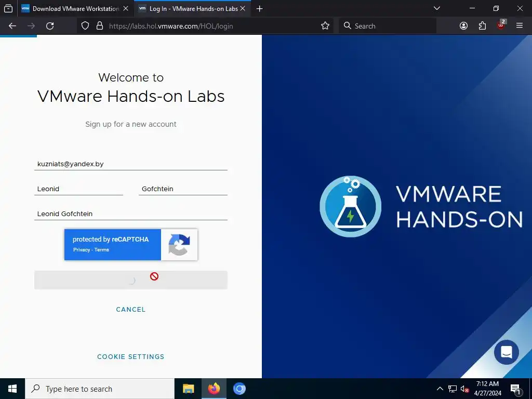
Task: Go back to the previous page
Action: [x=12, y=26]
